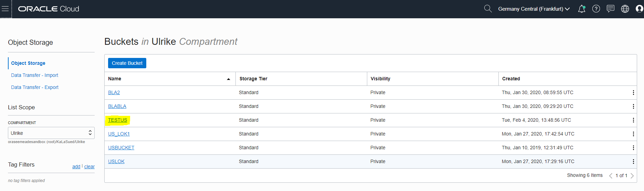This screenshot has width=644, height=191.
Task: Click add tag filter link
Action: coord(76,167)
